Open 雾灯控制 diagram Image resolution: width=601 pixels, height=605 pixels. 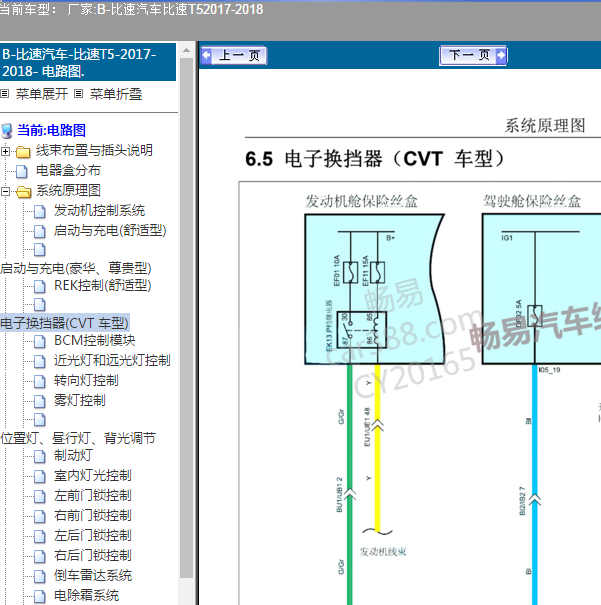point(79,400)
